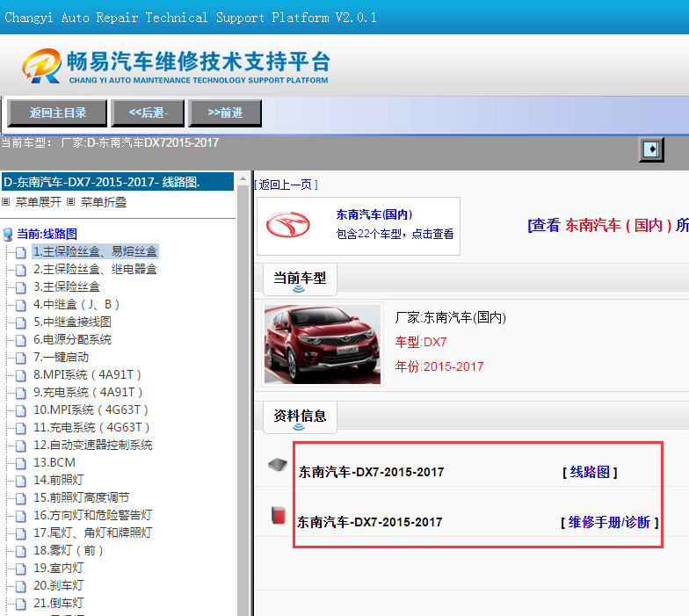Open the 维修手册/诊断 link
Image resolution: width=689 pixels, height=616 pixels.
coord(609,522)
